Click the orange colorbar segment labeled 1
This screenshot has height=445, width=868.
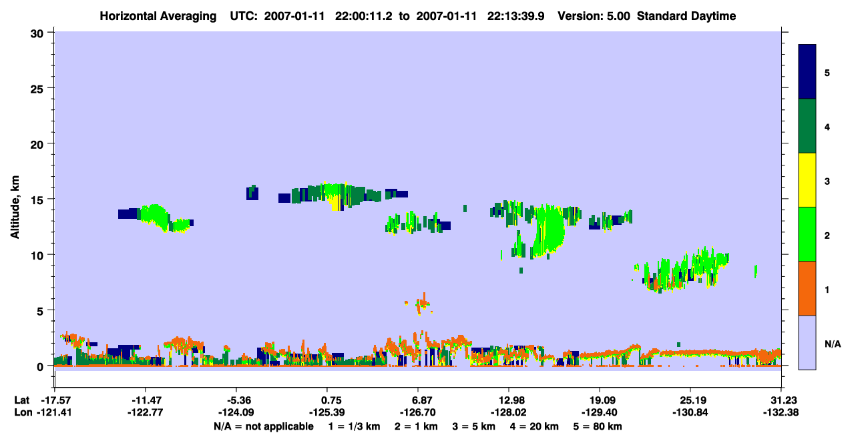click(x=807, y=288)
